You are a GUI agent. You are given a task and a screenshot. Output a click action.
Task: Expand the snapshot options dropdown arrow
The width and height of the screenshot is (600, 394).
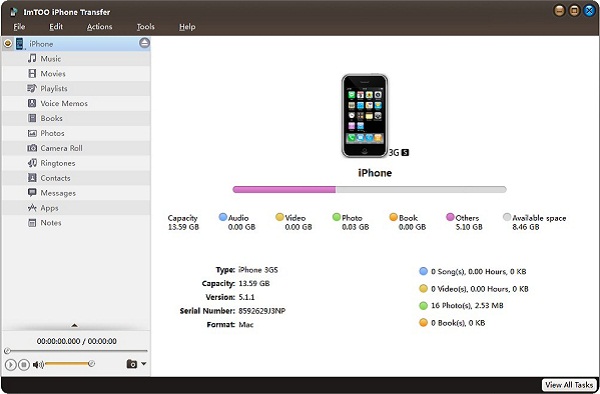pyautogui.click(x=143, y=363)
